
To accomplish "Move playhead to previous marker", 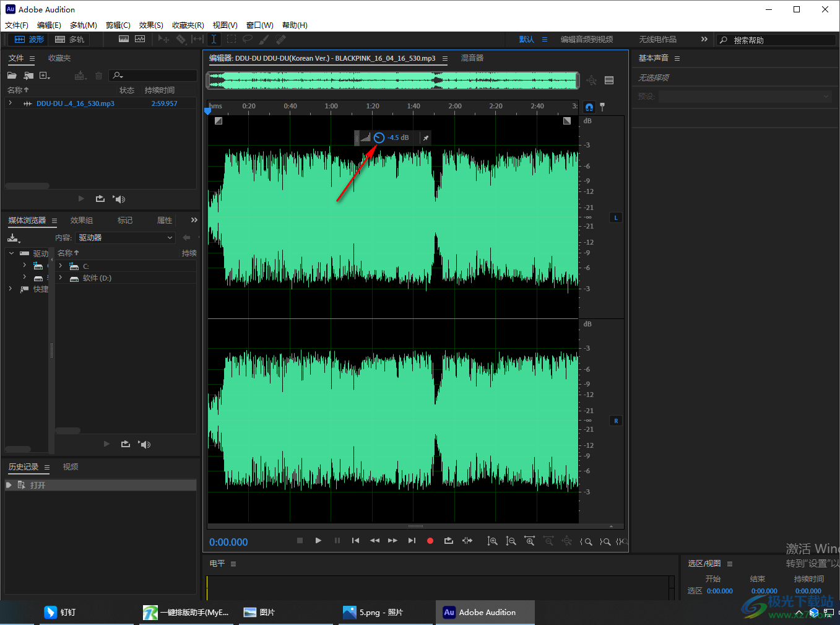I will (355, 541).
